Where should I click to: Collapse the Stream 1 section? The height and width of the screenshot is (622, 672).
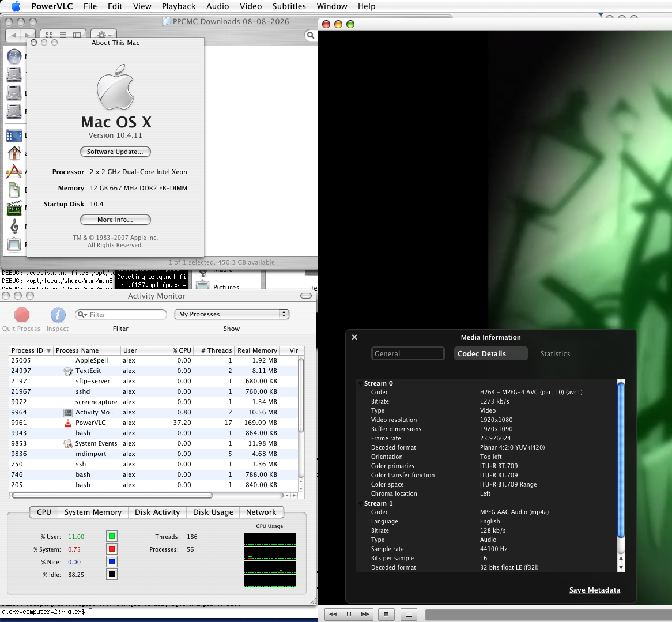360,504
